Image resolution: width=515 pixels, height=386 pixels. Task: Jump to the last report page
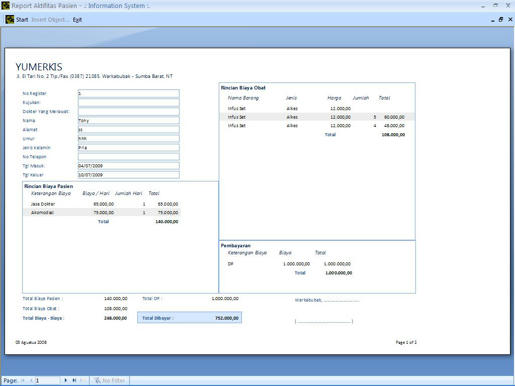[74, 380]
